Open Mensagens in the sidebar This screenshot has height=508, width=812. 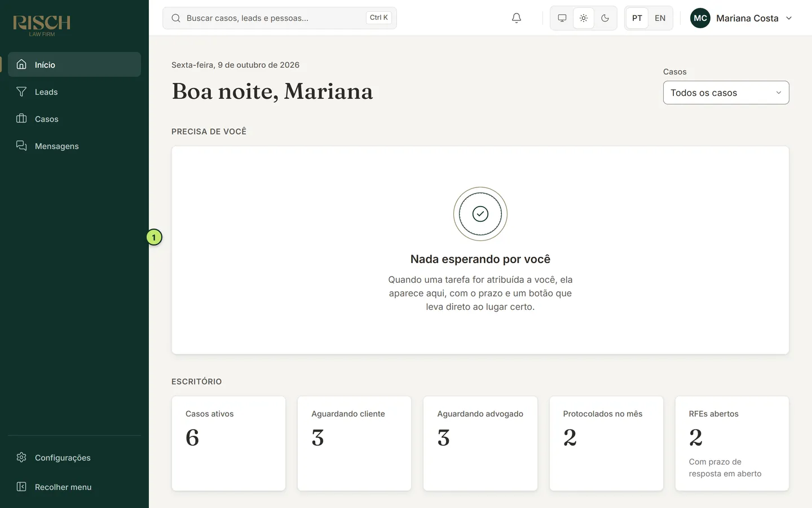[74, 146]
